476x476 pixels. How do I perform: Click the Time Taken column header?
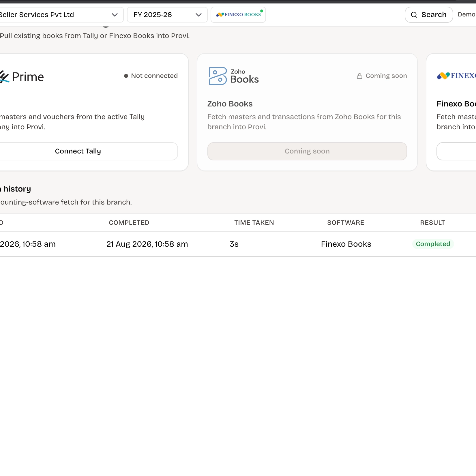pyautogui.click(x=254, y=223)
